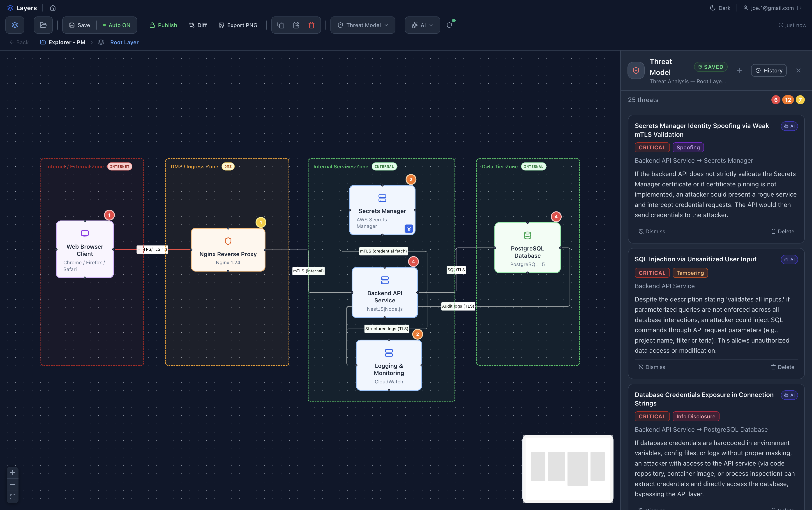The image size is (812, 510).
Task: Switch theme using Dark toggle
Action: [x=720, y=8]
